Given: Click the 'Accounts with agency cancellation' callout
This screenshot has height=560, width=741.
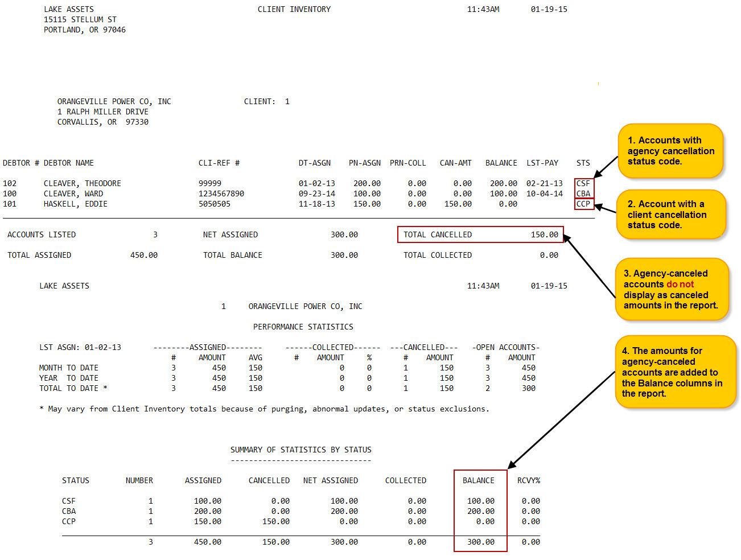Looking at the screenshot, I should point(670,151).
